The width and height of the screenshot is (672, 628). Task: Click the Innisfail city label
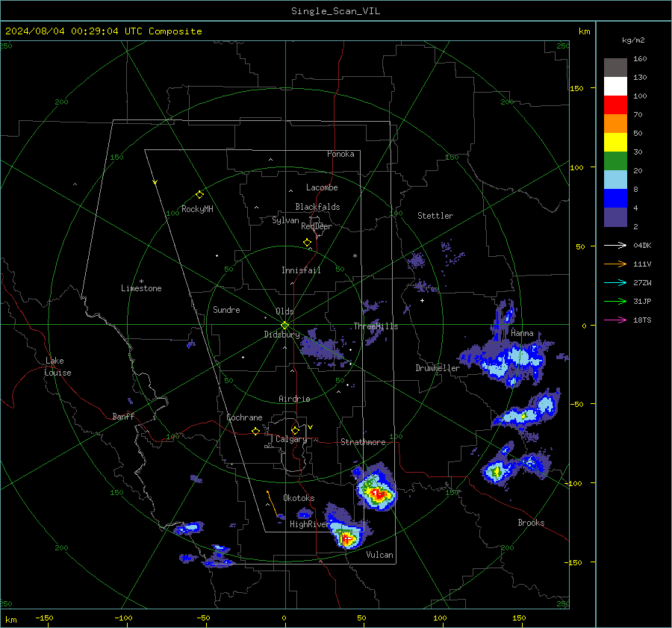(301, 270)
